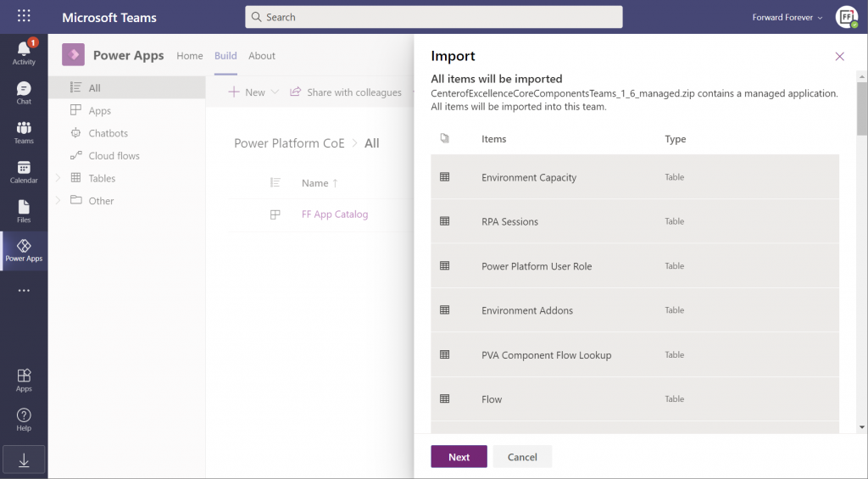Close the Import panel
The width and height of the screenshot is (868, 479).
click(840, 57)
